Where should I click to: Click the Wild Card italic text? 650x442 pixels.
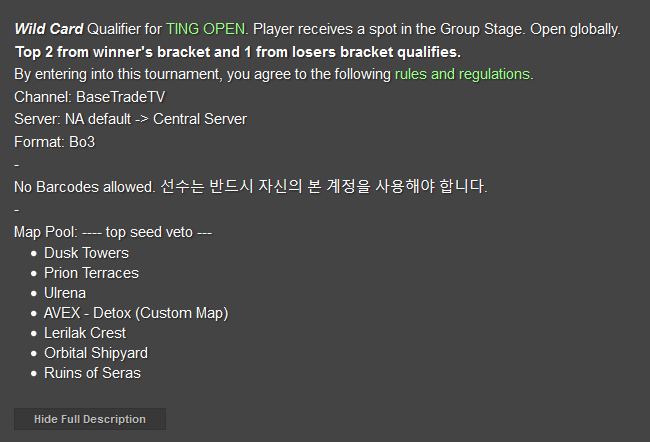49,29
